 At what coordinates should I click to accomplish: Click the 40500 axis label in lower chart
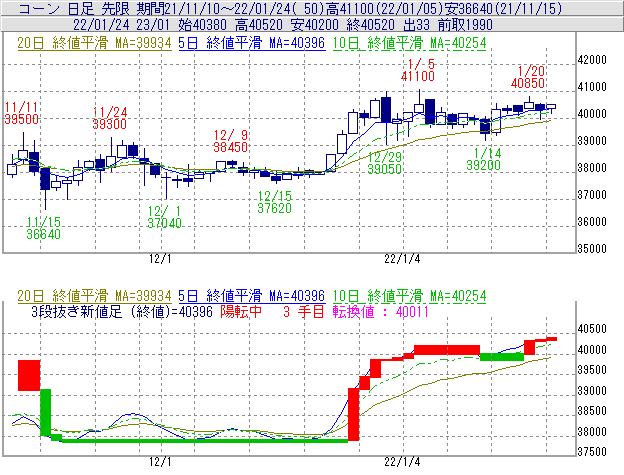[592, 329]
